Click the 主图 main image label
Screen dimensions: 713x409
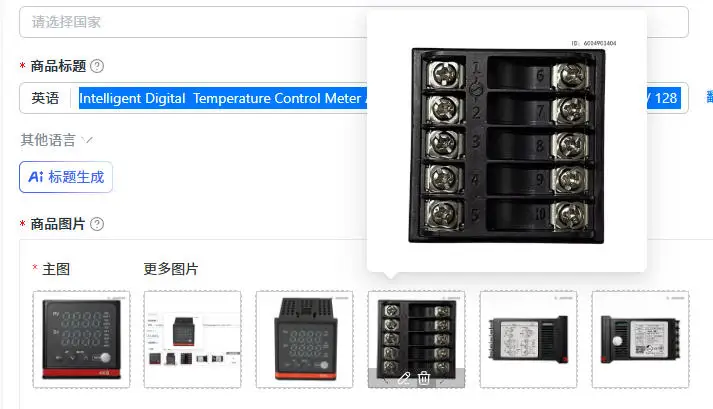coord(56,269)
